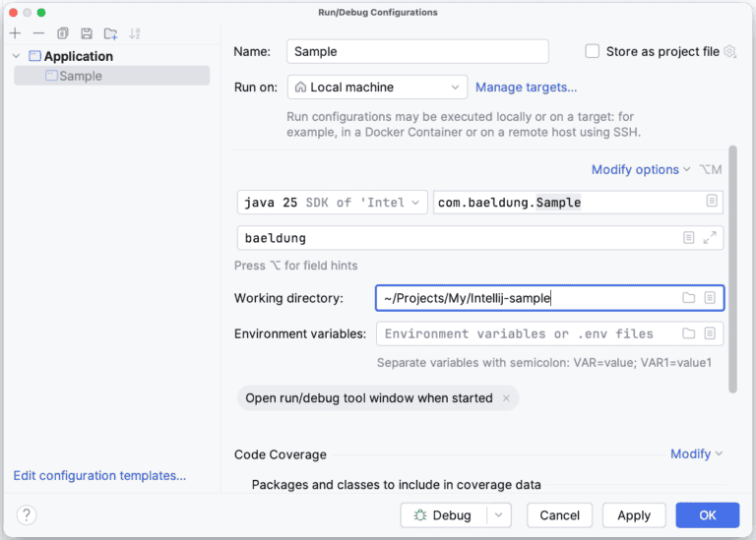The image size is (756, 540).
Task: Click the vertical scrollbar of settings panel
Action: tap(732, 270)
